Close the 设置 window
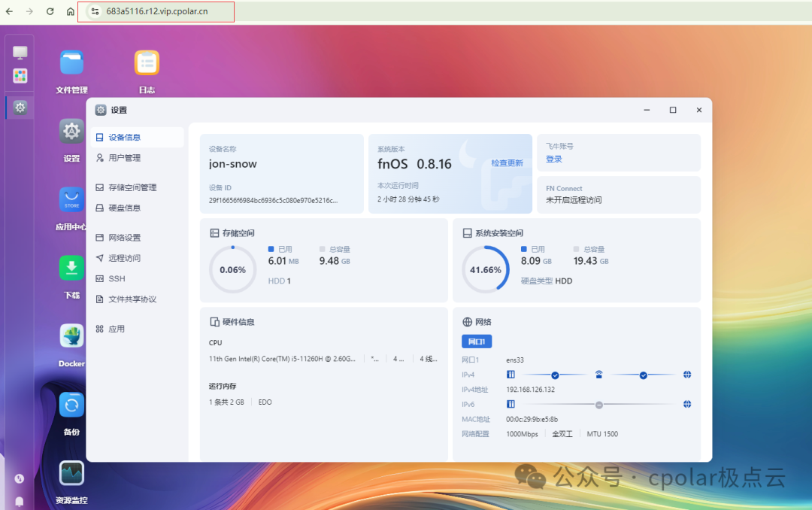Screen dimensions: 812x510 pos(699,110)
